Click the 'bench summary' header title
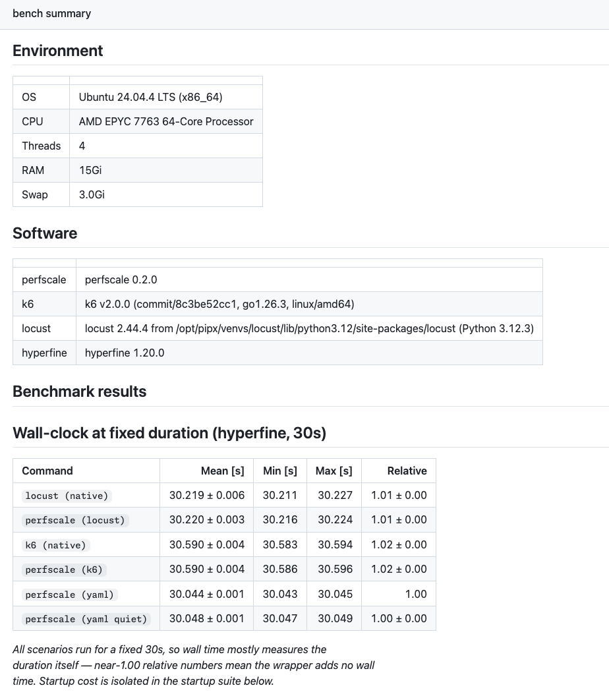Image resolution: width=609 pixels, height=700 pixels. click(52, 13)
